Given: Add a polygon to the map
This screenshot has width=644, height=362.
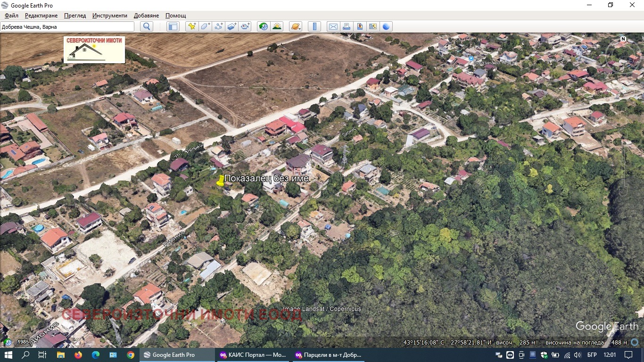Looking at the screenshot, I should click(205, 26).
